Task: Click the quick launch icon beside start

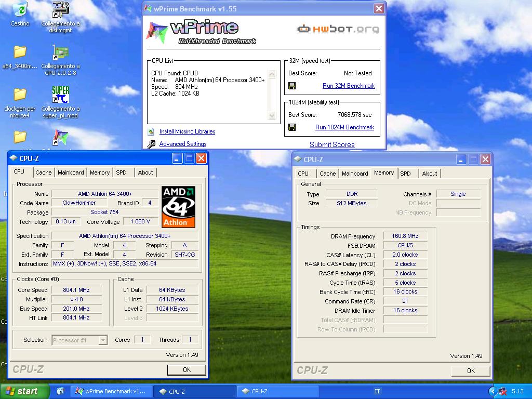Action: pyautogui.click(x=60, y=391)
